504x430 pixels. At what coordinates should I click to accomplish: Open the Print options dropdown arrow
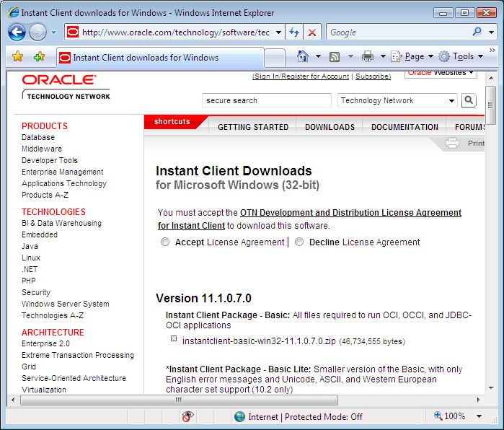point(383,56)
